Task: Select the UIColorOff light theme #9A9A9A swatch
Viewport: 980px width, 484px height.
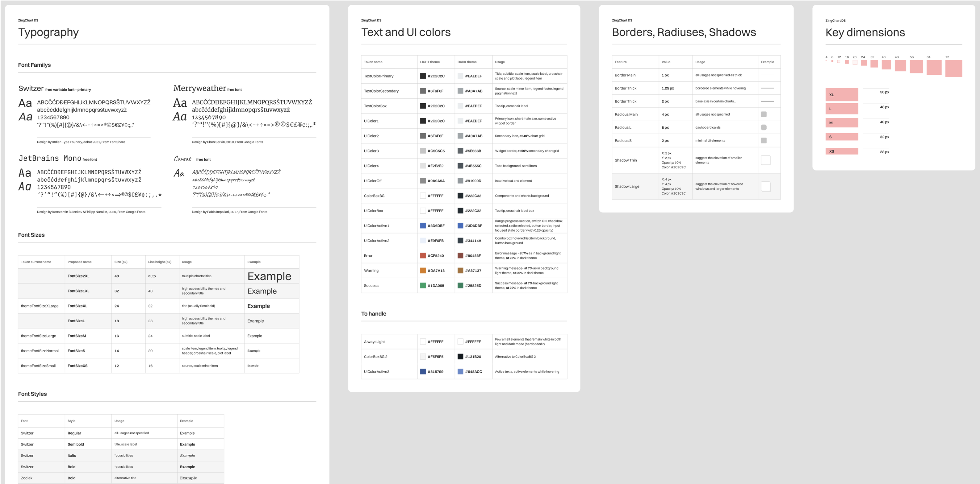Action: pos(423,181)
